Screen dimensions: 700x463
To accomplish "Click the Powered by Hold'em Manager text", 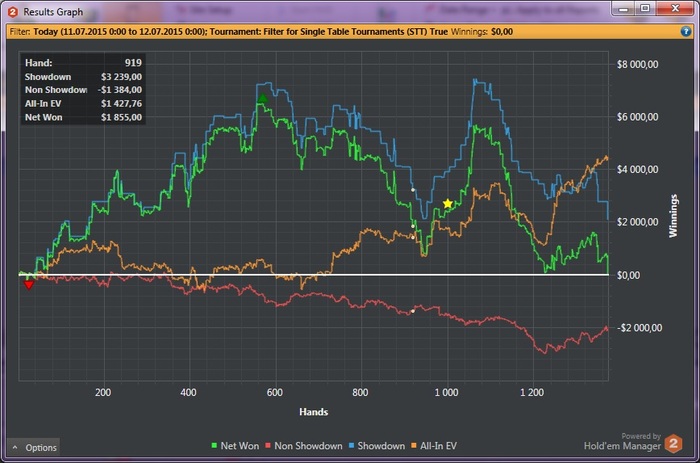I will (x=622, y=442).
